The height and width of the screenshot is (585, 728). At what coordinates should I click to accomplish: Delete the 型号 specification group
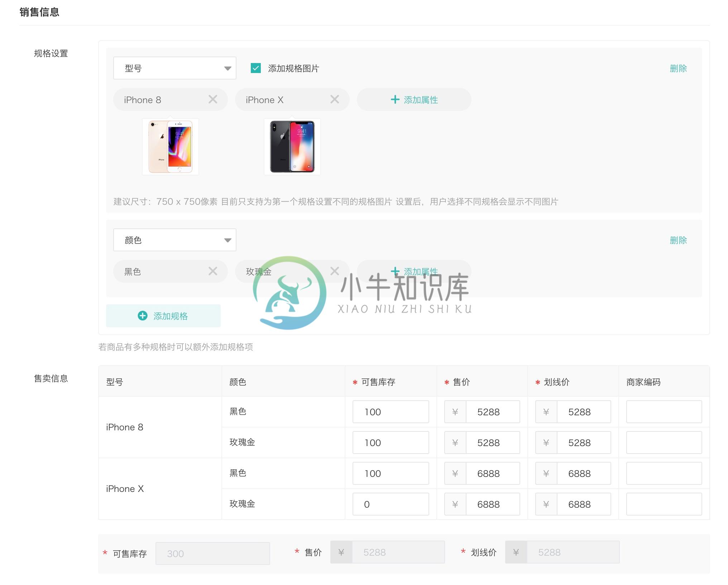click(678, 68)
